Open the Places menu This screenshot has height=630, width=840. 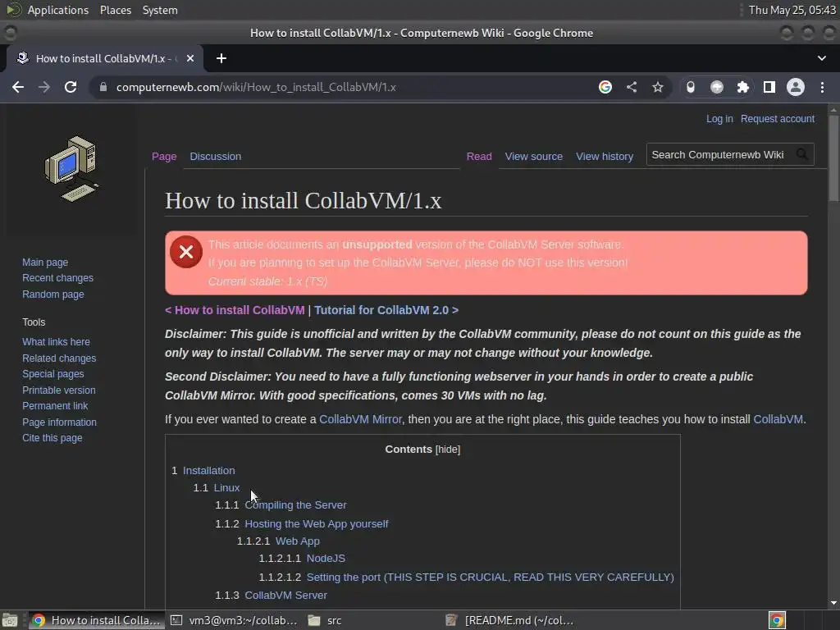pos(115,10)
